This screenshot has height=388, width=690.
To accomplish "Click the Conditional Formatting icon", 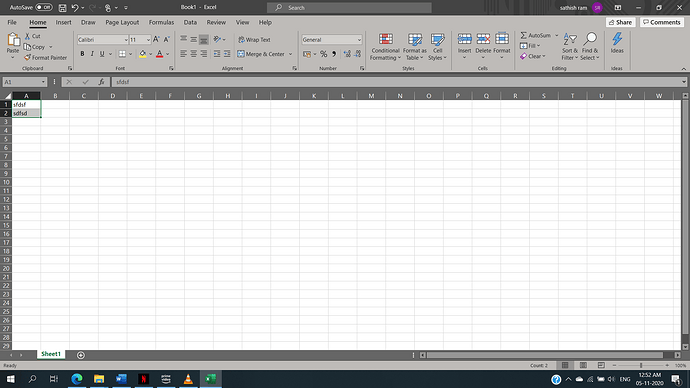I will click(x=385, y=39).
